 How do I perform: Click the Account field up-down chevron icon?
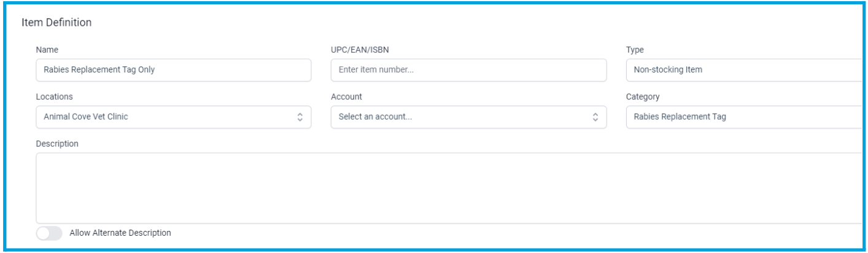[x=595, y=117]
